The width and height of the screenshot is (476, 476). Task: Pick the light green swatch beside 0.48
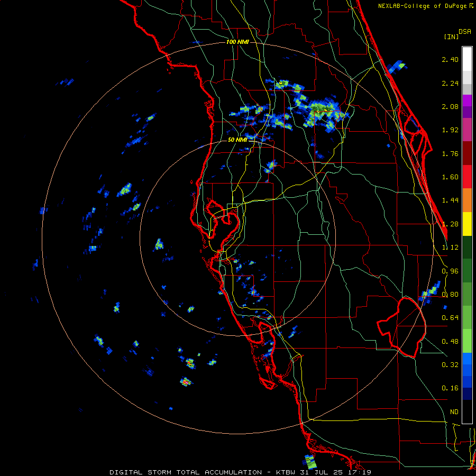click(x=467, y=341)
